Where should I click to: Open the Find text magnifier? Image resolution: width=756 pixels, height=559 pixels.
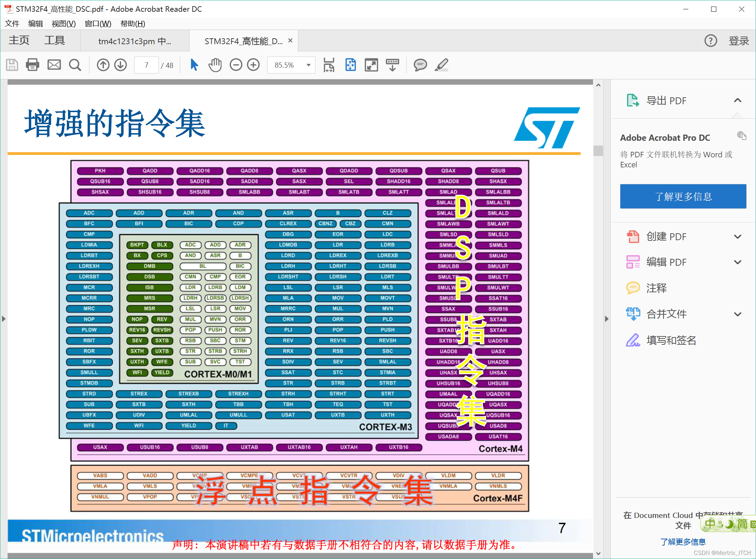coord(75,65)
